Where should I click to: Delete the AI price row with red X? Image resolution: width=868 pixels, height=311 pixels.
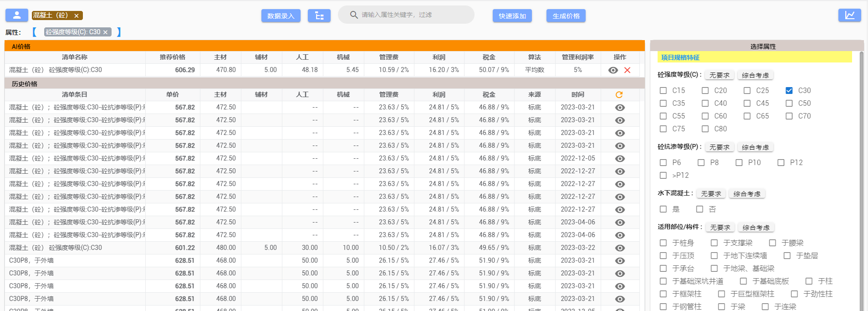(627, 70)
